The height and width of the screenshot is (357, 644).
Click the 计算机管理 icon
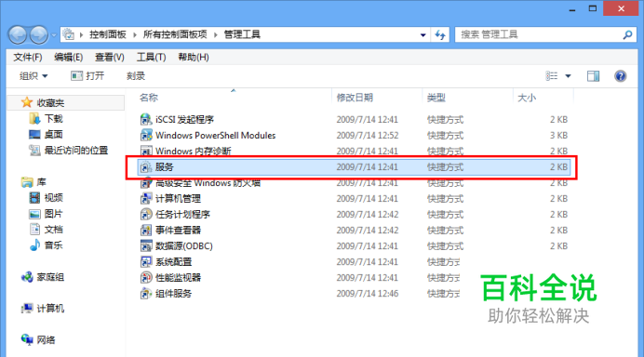click(146, 199)
